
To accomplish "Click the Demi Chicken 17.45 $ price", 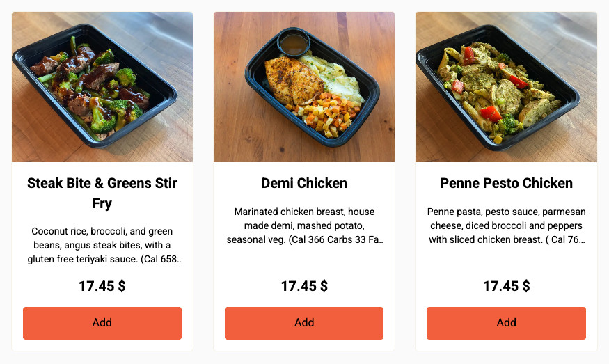I will pyautogui.click(x=304, y=286).
